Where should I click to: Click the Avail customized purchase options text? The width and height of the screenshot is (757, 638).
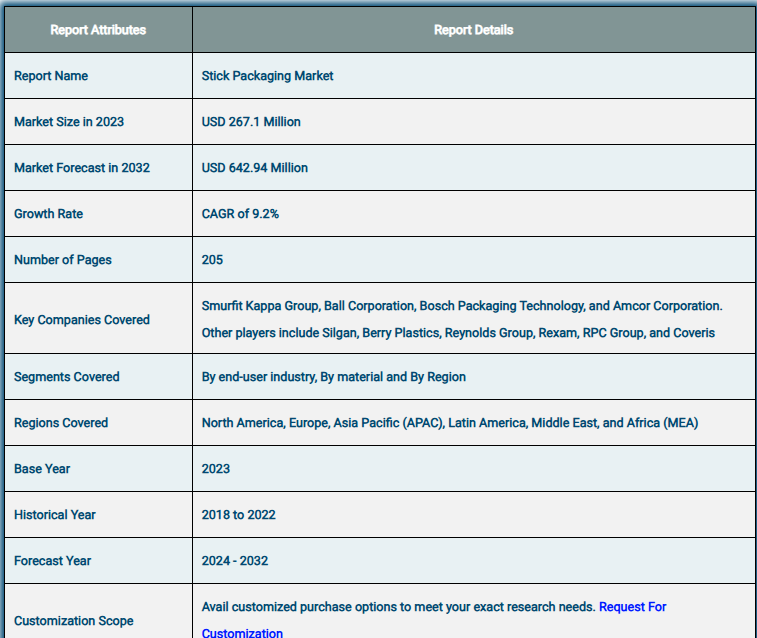click(x=398, y=607)
